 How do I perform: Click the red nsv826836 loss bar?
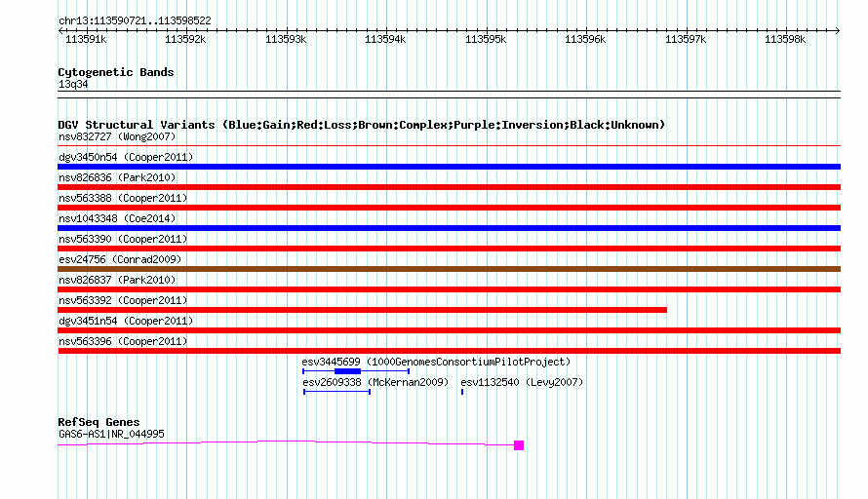pos(449,187)
